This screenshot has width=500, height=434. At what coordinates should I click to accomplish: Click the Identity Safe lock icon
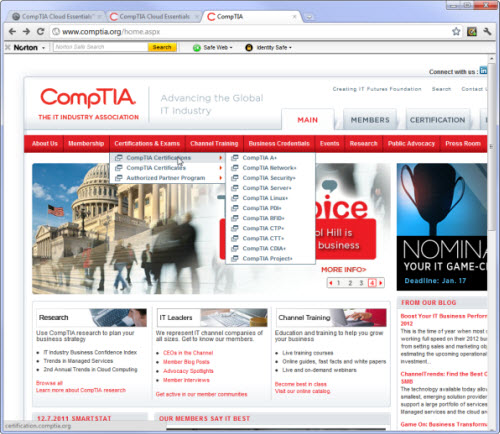[249, 48]
